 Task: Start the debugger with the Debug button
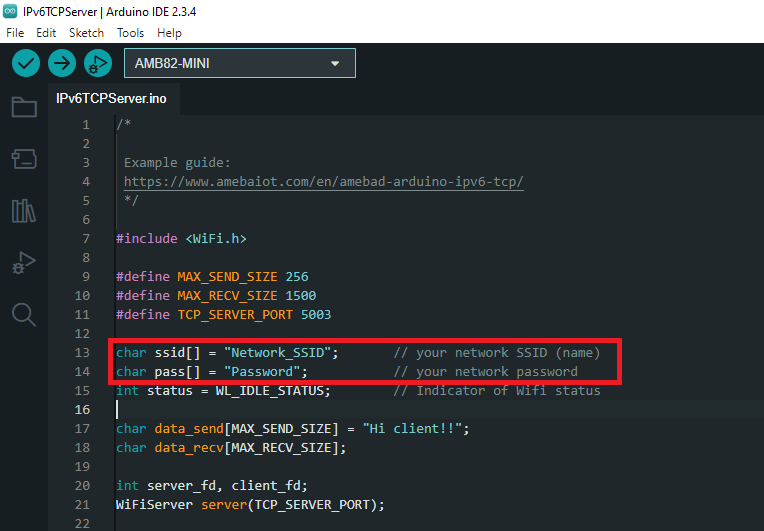coord(97,63)
